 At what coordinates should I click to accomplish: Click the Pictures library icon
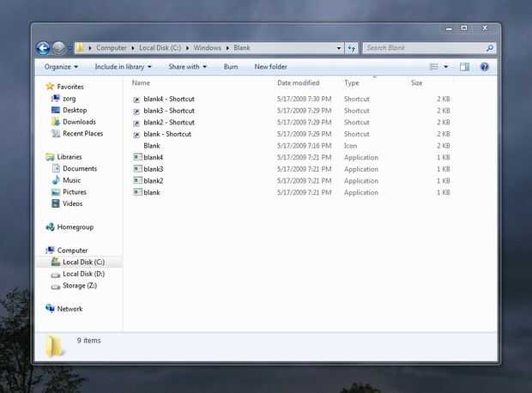coord(56,192)
